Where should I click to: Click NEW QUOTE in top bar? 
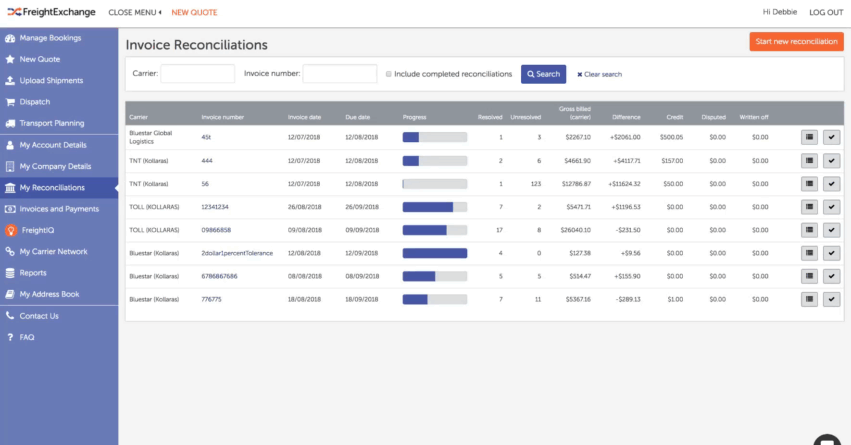coord(194,12)
